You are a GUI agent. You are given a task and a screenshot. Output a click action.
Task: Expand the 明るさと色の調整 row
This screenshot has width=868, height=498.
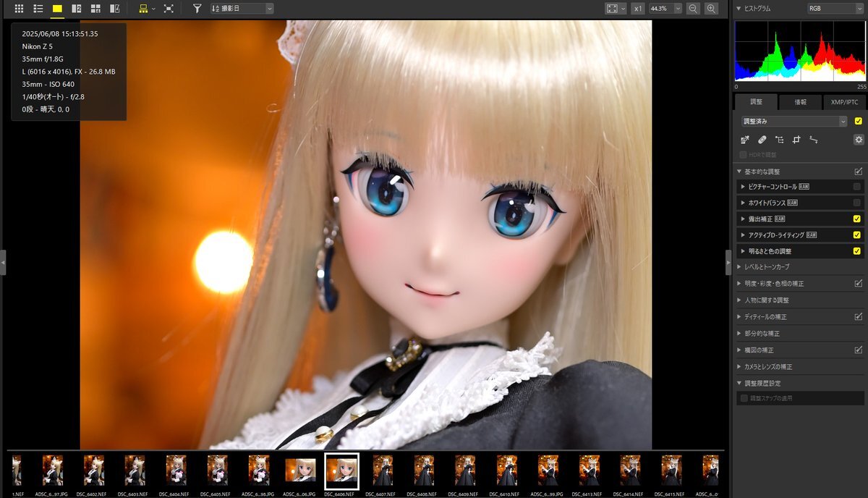point(744,251)
